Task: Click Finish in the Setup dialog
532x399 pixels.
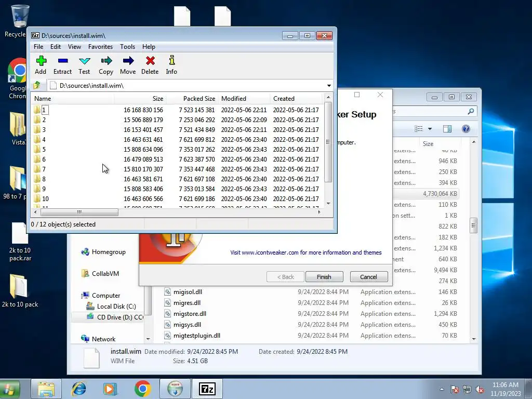Action: [x=324, y=277]
